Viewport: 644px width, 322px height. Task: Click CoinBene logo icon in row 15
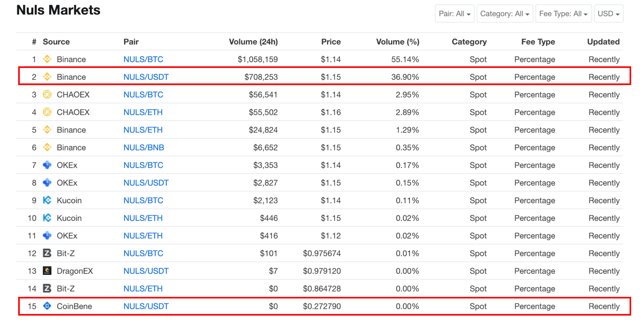[x=47, y=306]
